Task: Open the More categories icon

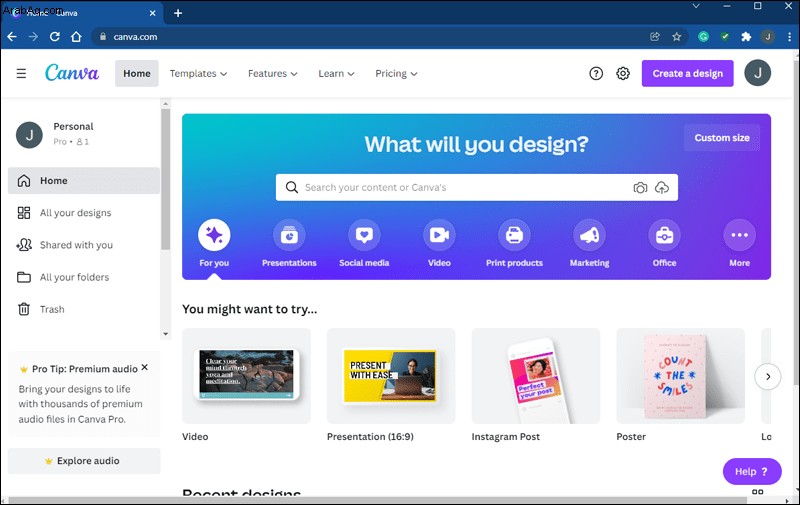Action: (739, 235)
